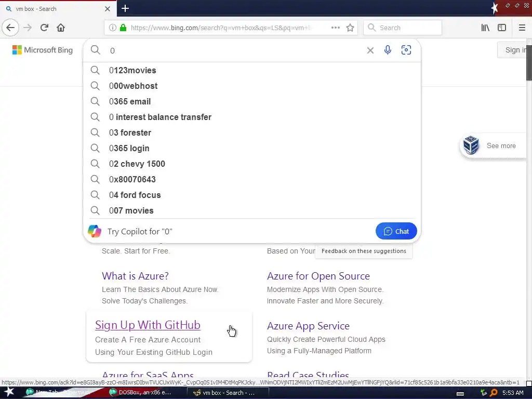
Task: Click the Bing search input containing '0'
Action: tap(234, 50)
